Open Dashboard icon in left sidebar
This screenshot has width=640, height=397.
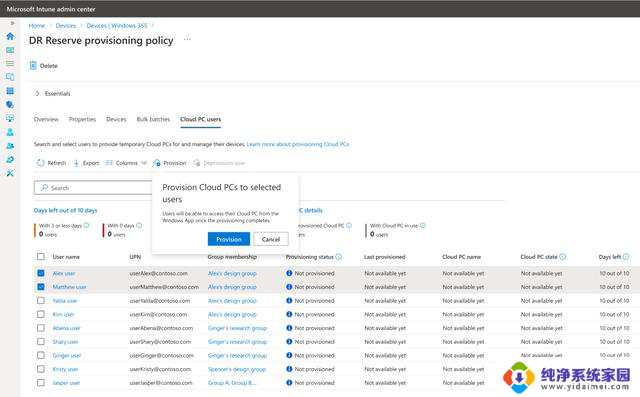(x=10, y=50)
